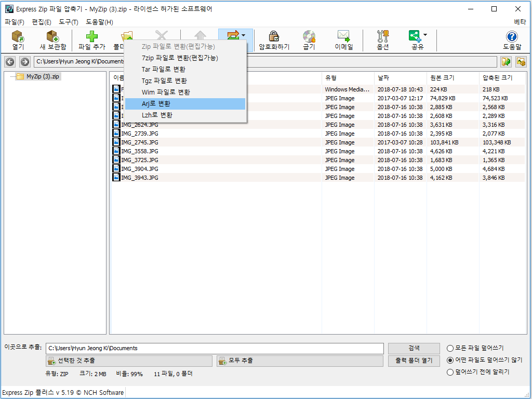The image size is (532, 399).
Task: Click the original size 103,841 KB
Action: coord(444,142)
